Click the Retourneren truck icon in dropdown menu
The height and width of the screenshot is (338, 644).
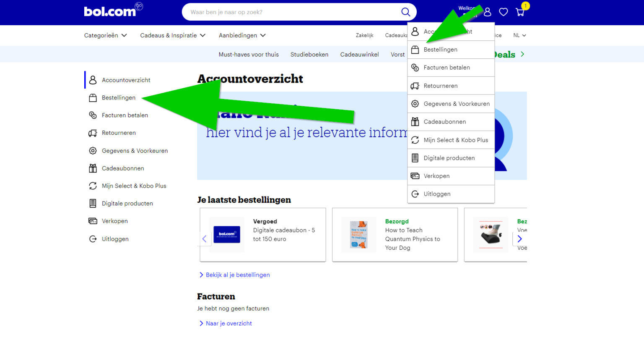click(415, 86)
